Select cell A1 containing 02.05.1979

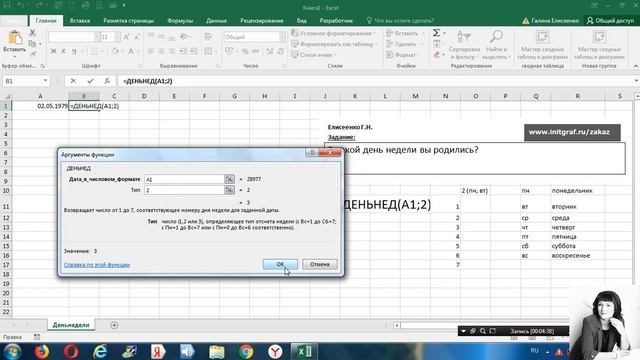[40, 106]
